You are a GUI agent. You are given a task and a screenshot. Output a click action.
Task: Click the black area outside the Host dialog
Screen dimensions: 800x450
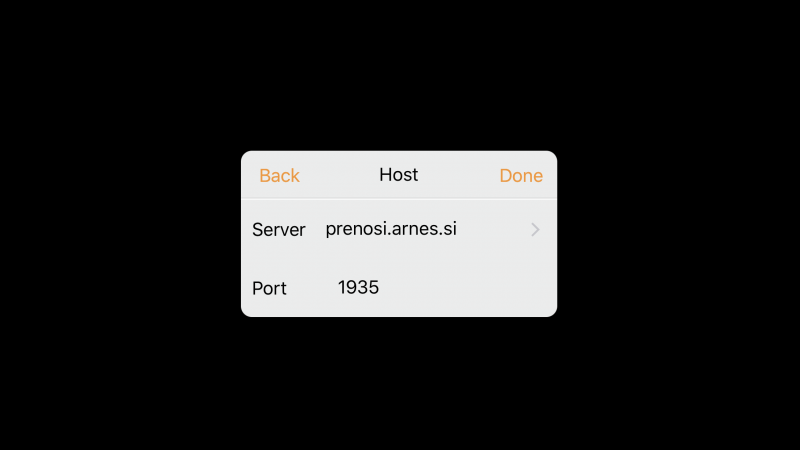coord(399,77)
